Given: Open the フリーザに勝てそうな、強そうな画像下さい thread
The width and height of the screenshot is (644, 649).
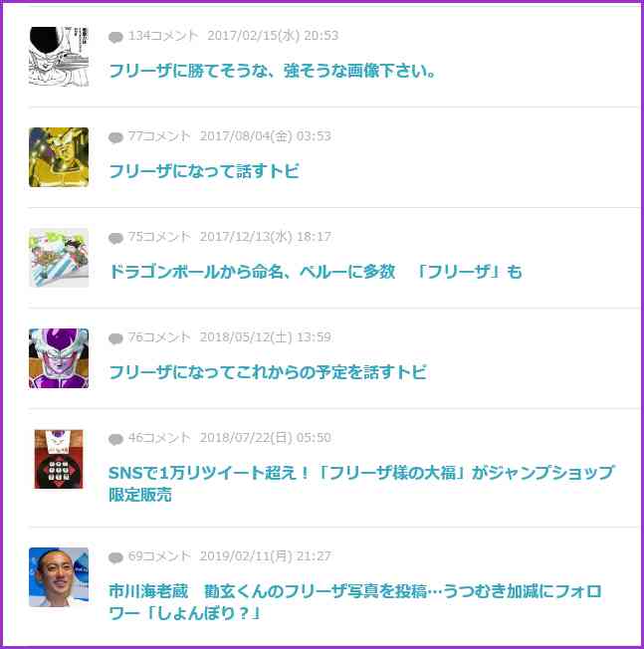Looking at the screenshot, I should click(x=273, y=71).
